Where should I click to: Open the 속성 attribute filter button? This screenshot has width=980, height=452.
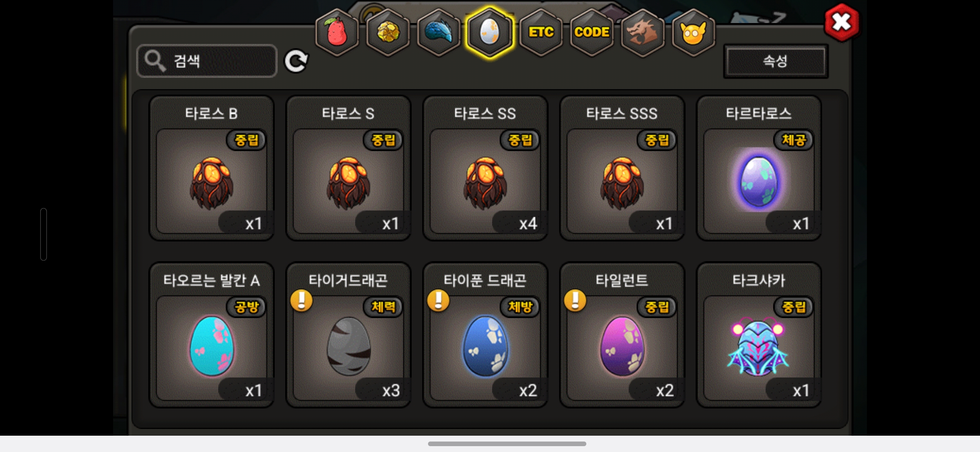tap(776, 62)
